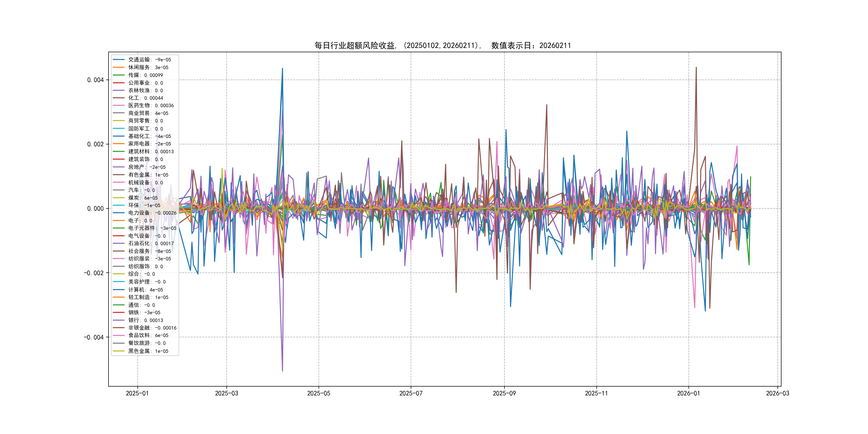Click the 0.000 y-axis tick label
This screenshot has height=434, width=868.
point(95,209)
